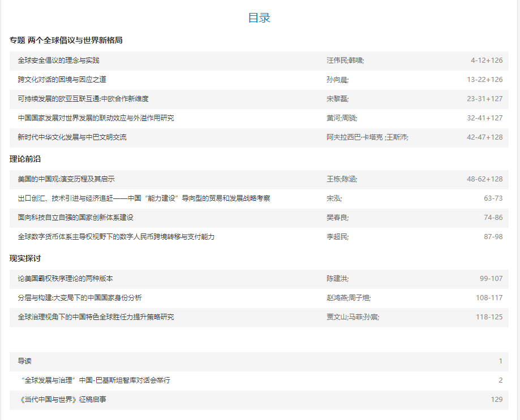Image resolution: width=520 pixels, height=420 pixels.
Task: Click author 樊春良;
Action: point(338,218)
